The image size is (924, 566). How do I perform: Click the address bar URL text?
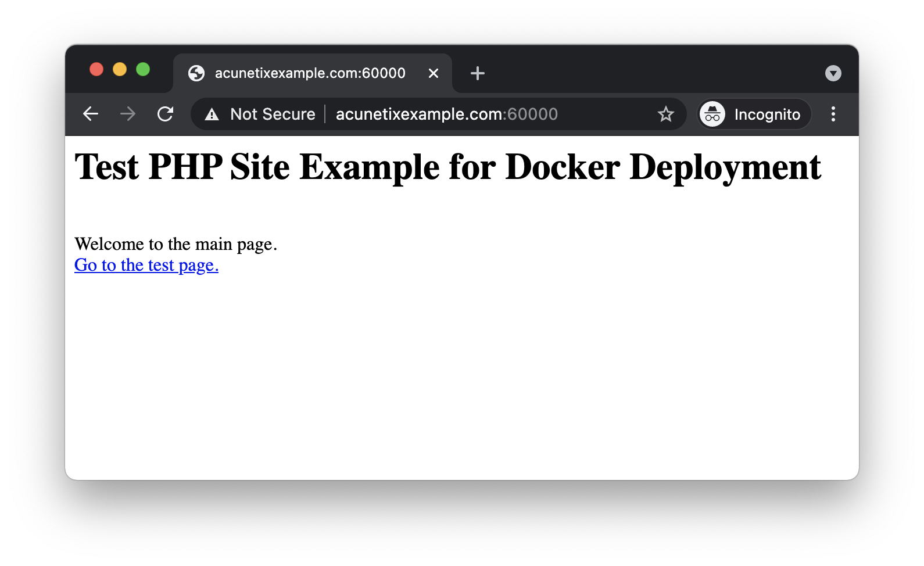pos(446,114)
